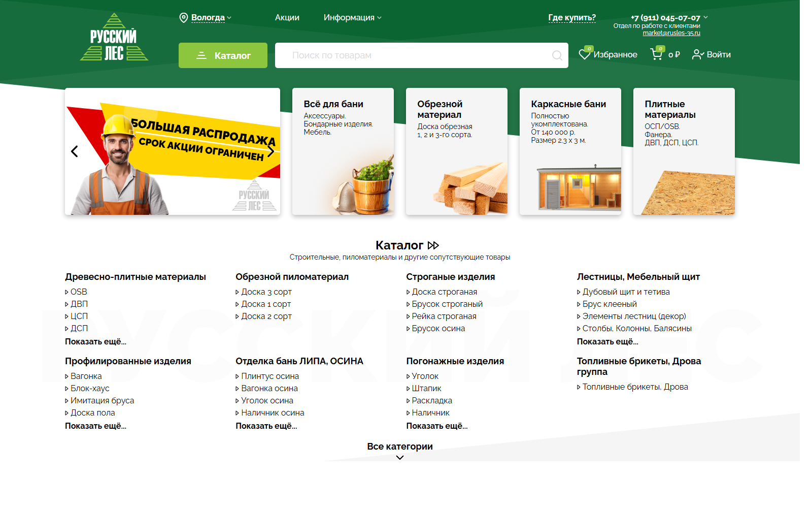Open the Брус клееный link
Viewport: 812px width, 508px height.
(610, 304)
